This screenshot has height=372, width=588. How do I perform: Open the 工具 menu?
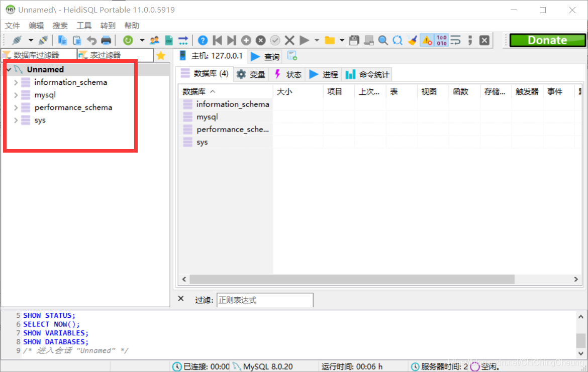84,26
